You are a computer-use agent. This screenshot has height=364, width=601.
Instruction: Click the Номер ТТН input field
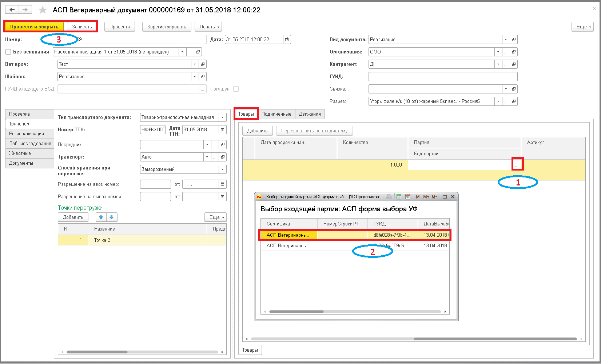[x=153, y=129]
